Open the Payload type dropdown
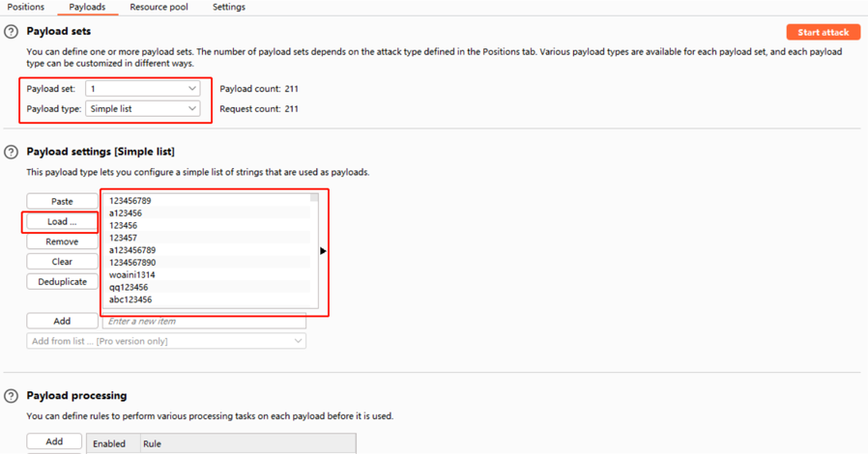The height and width of the screenshot is (454, 868). click(x=142, y=109)
